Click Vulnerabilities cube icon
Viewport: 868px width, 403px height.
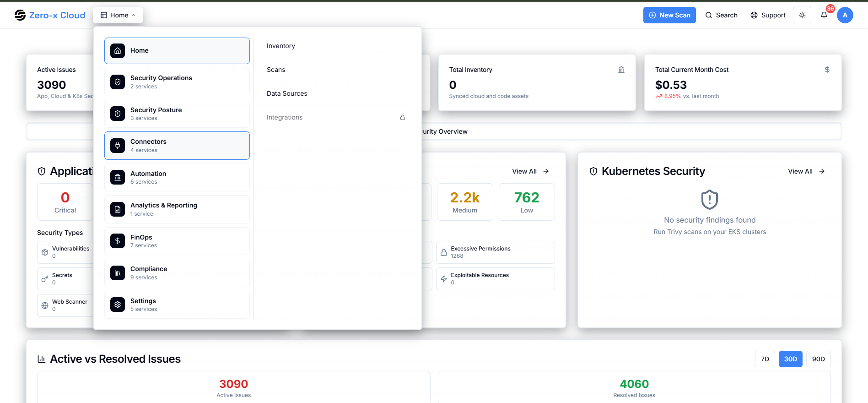point(45,252)
